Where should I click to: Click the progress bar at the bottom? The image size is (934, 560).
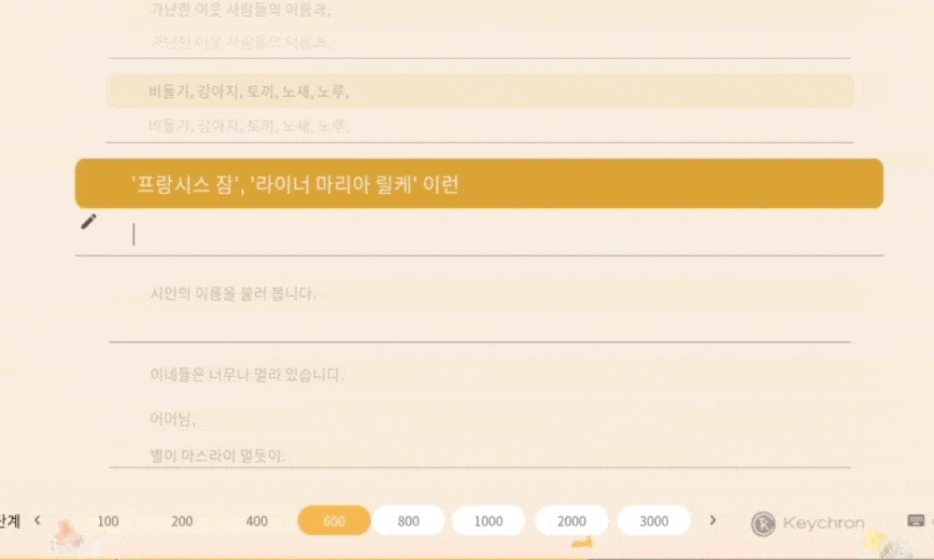(x=467, y=557)
